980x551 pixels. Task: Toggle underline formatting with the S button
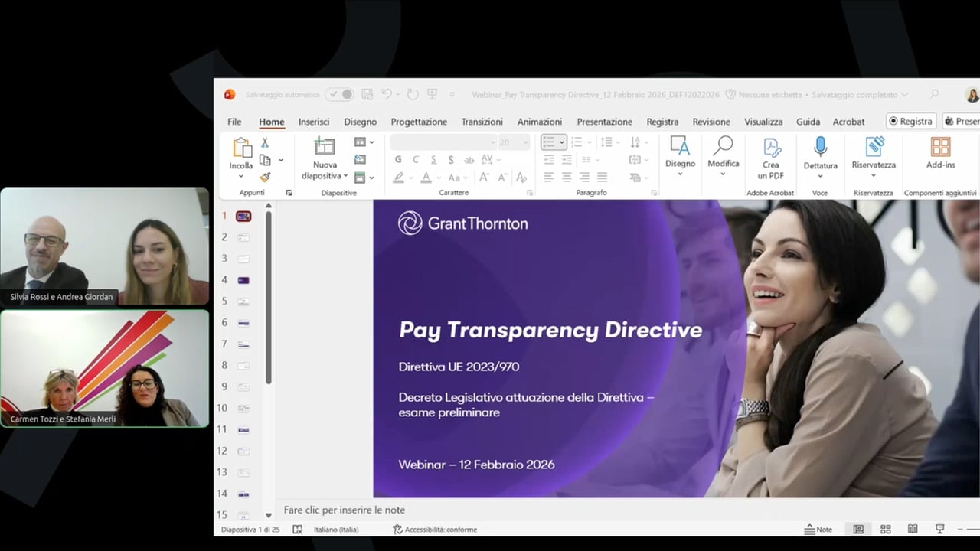(x=433, y=159)
